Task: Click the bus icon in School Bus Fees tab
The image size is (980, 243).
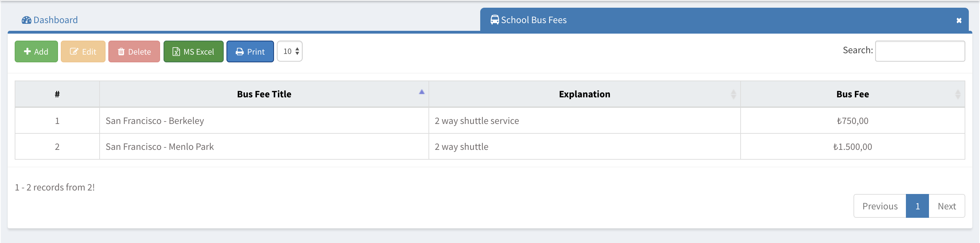Action: [494, 20]
